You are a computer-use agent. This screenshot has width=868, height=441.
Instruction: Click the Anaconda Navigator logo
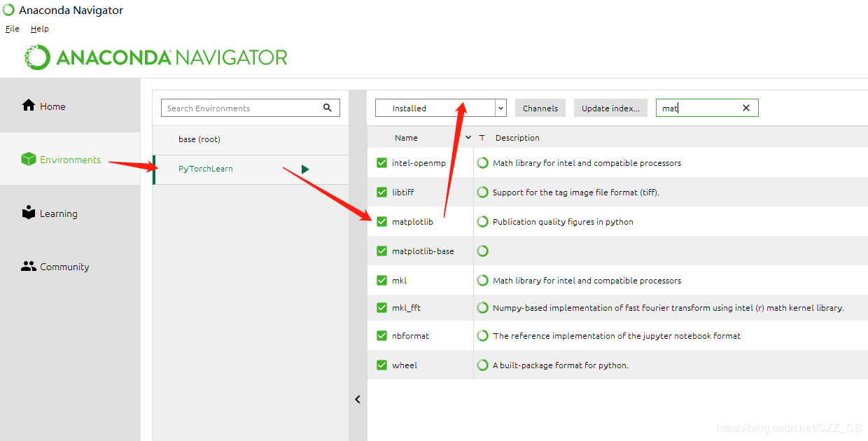click(156, 57)
